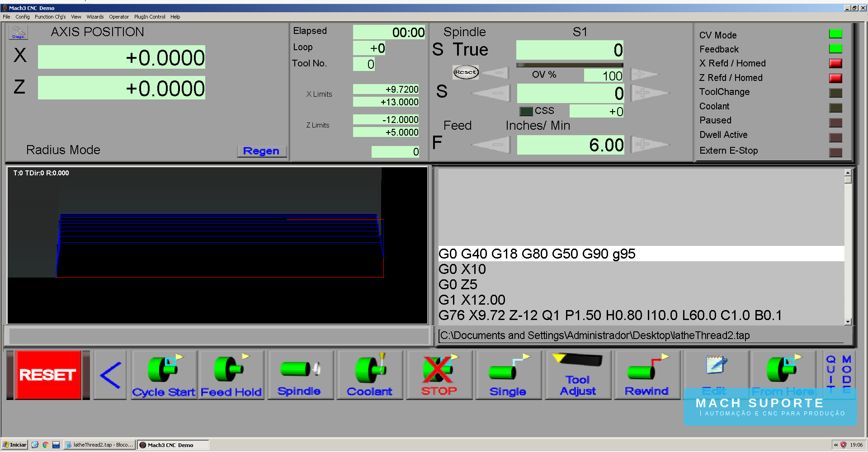868x452 pixels.
Task: Enable Single block mode
Action: tap(508, 375)
